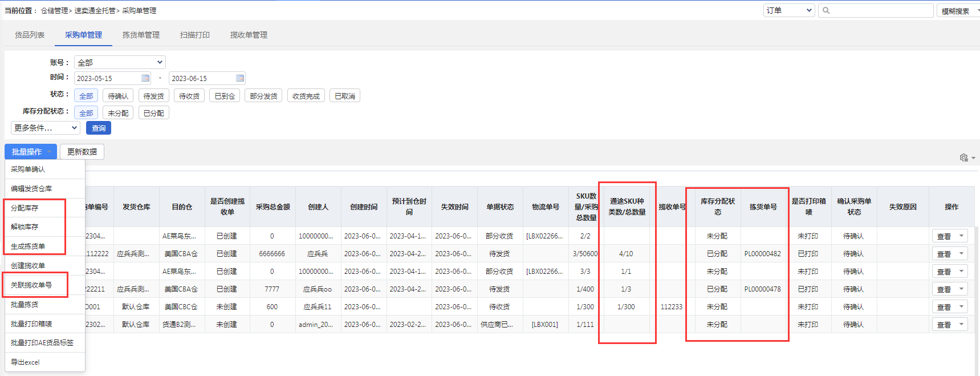
Task: Click collection number 112233 cell
Action: click(672, 306)
